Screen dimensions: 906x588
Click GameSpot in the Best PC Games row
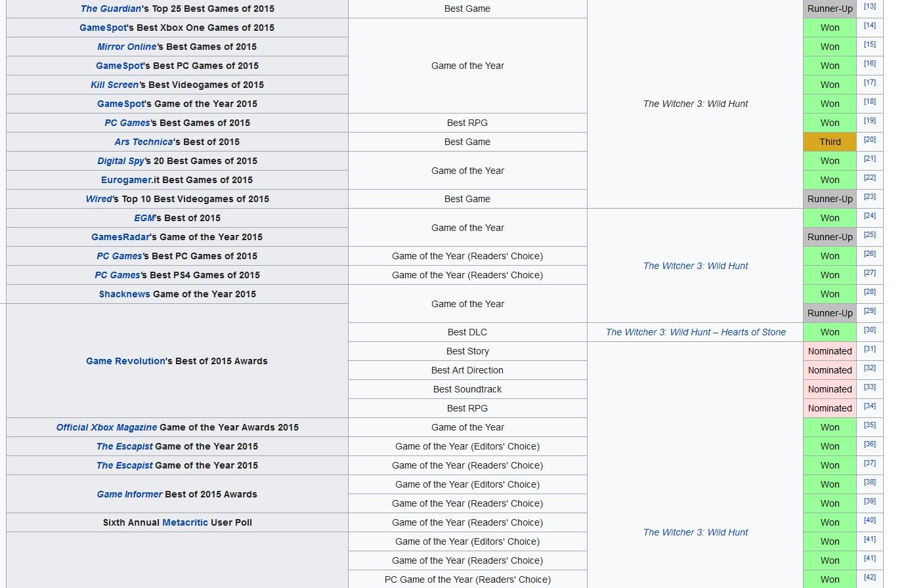(119, 66)
